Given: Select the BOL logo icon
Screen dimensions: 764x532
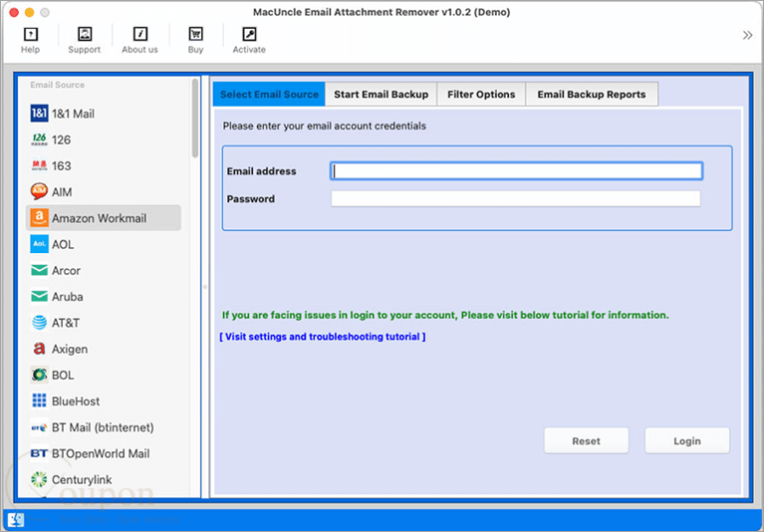Looking at the screenshot, I should tap(39, 375).
